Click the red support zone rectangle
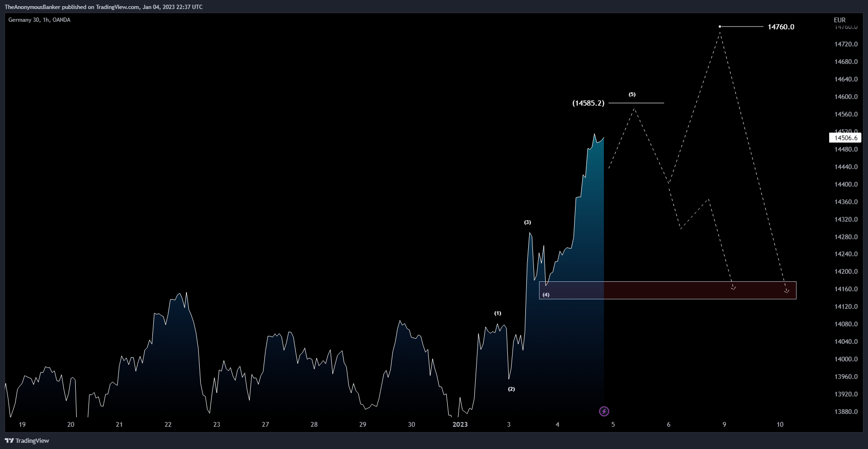 [x=667, y=290]
